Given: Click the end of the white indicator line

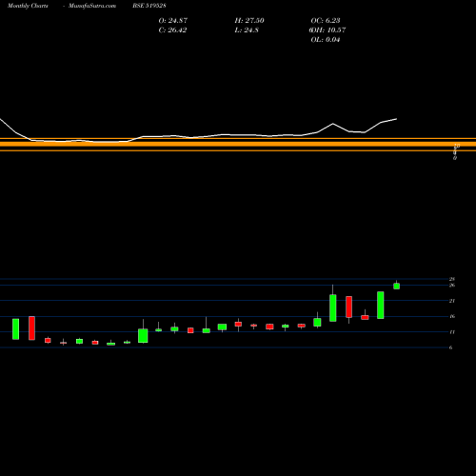Looking at the screenshot, I should tap(396, 119).
